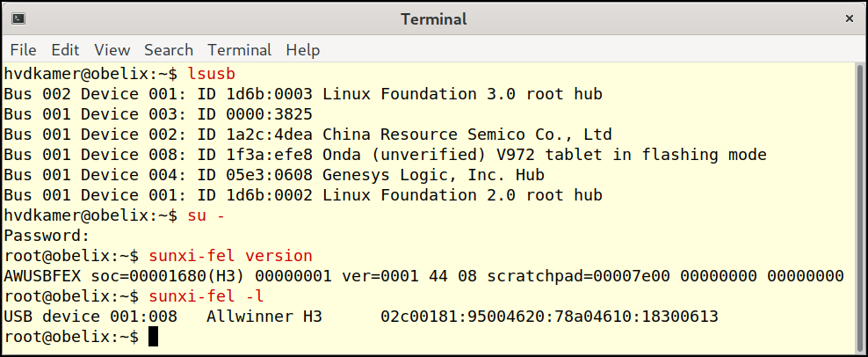The width and height of the screenshot is (868, 357).
Task: Click the Terminal title bar text
Action: 433,19
